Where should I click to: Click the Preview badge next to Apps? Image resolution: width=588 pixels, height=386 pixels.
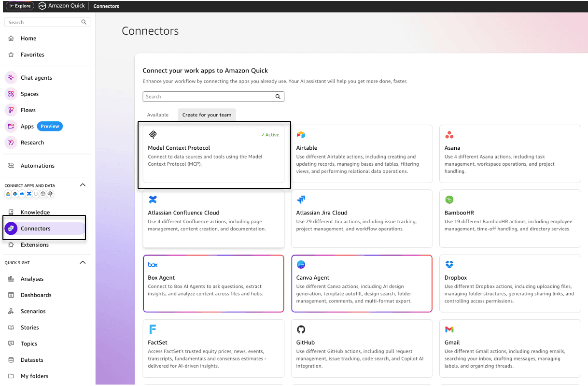pyautogui.click(x=50, y=127)
